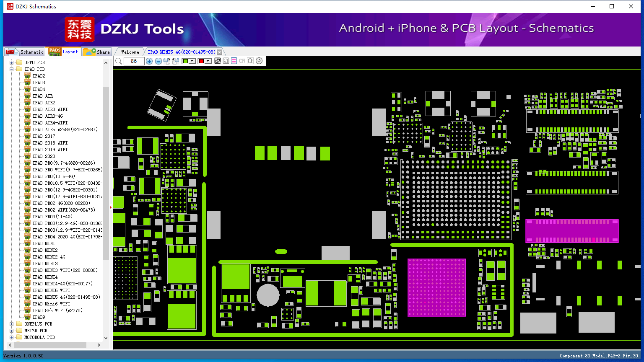Expand the MOTOROLA PCB folder
The width and height of the screenshot is (644, 362).
(12, 337)
